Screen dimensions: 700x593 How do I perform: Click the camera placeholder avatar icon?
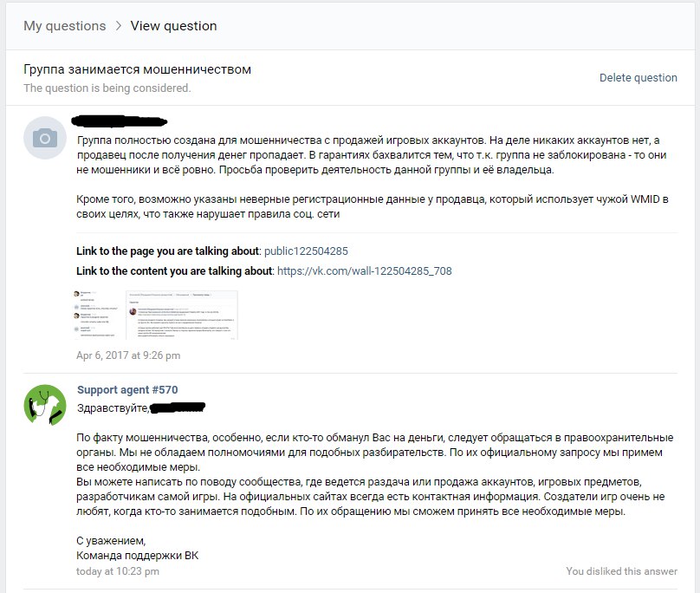pyautogui.click(x=45, y=138)
